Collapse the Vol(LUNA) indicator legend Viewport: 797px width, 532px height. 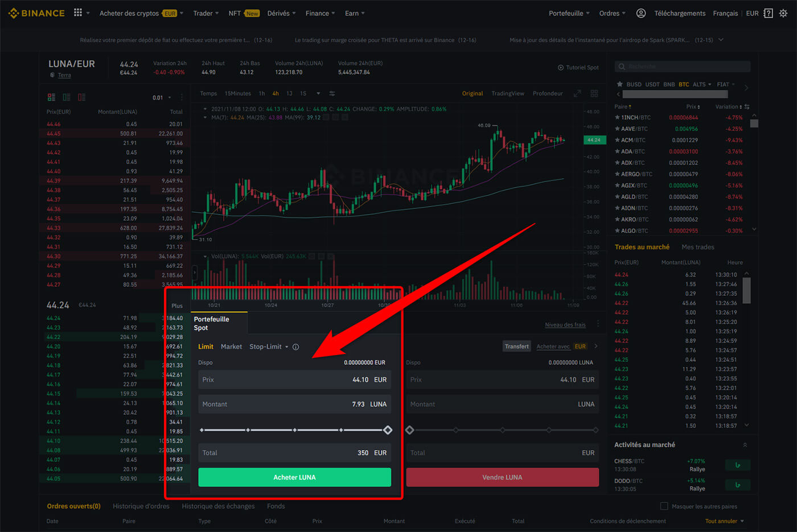point(205,257)
